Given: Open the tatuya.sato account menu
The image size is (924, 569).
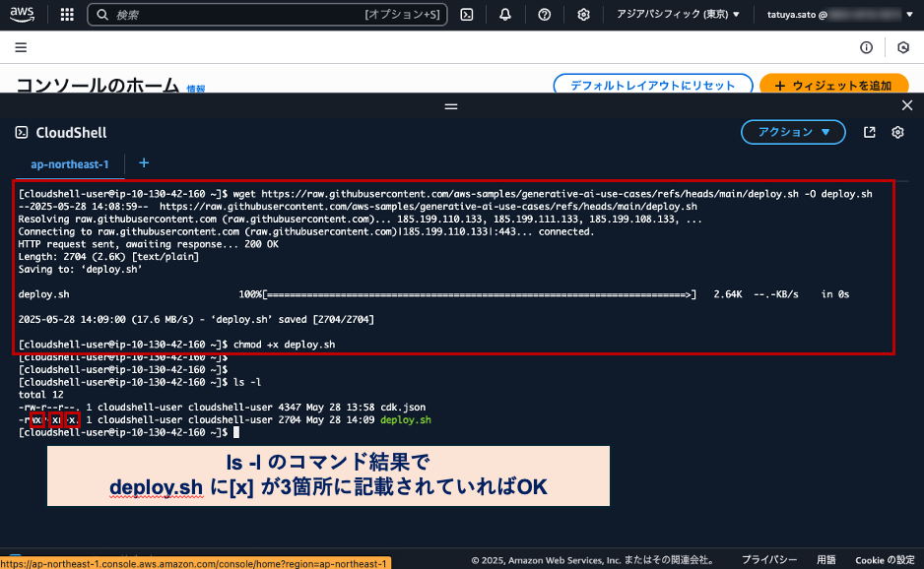Looking at the screenshot, I should [840, 15].
